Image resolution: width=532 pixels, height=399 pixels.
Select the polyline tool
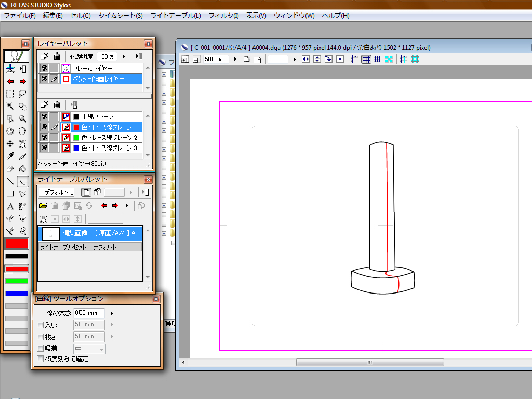click(23, 194)
